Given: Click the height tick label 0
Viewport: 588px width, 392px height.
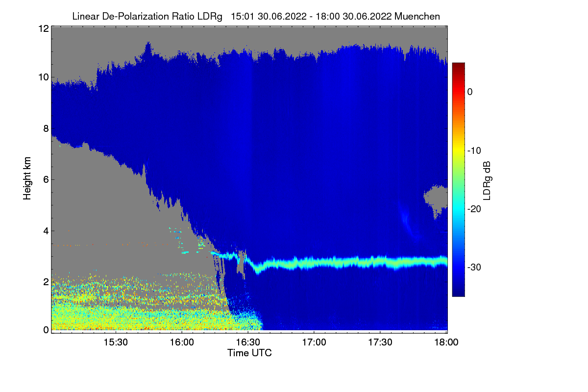Looking at the screenshot, I should 45,330.
